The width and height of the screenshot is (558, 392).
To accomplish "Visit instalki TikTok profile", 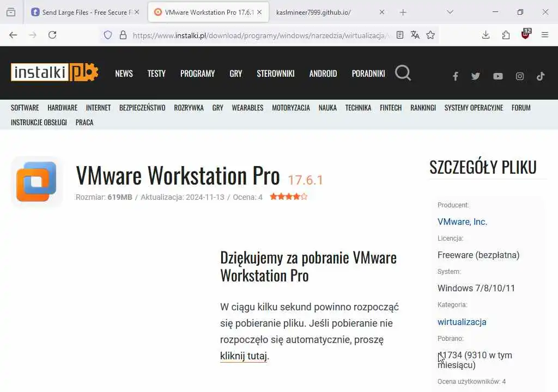I will coord(541,76).
